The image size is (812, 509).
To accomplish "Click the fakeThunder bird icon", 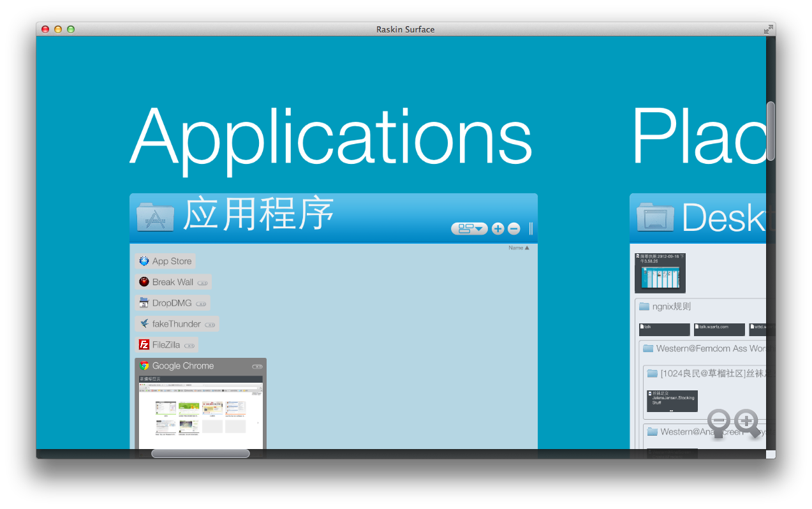I will tap(144, 324).
